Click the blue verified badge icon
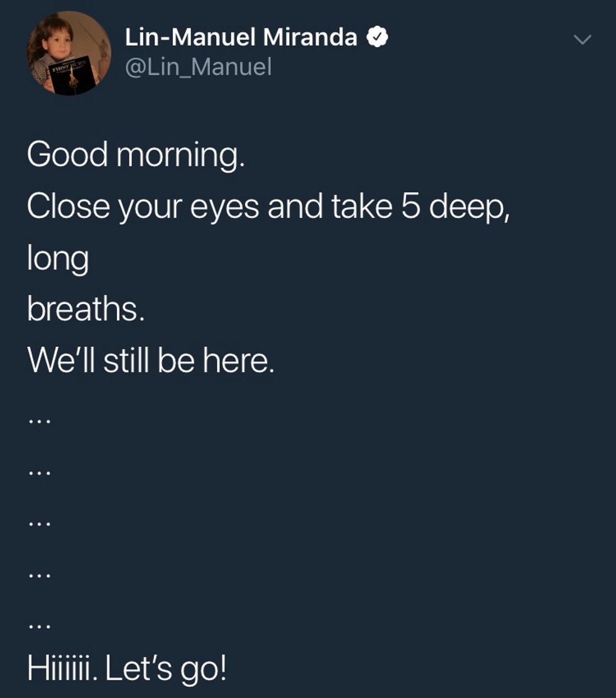The height and width of the screenshot is (698, 616). [377, 38]
